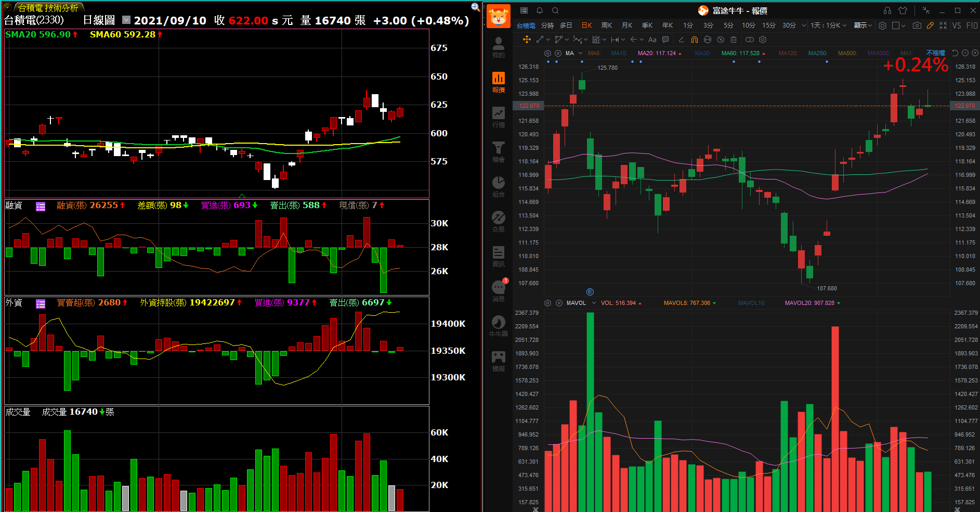
Task: Switch to 分時 timeframe tab
Action: 547,25
